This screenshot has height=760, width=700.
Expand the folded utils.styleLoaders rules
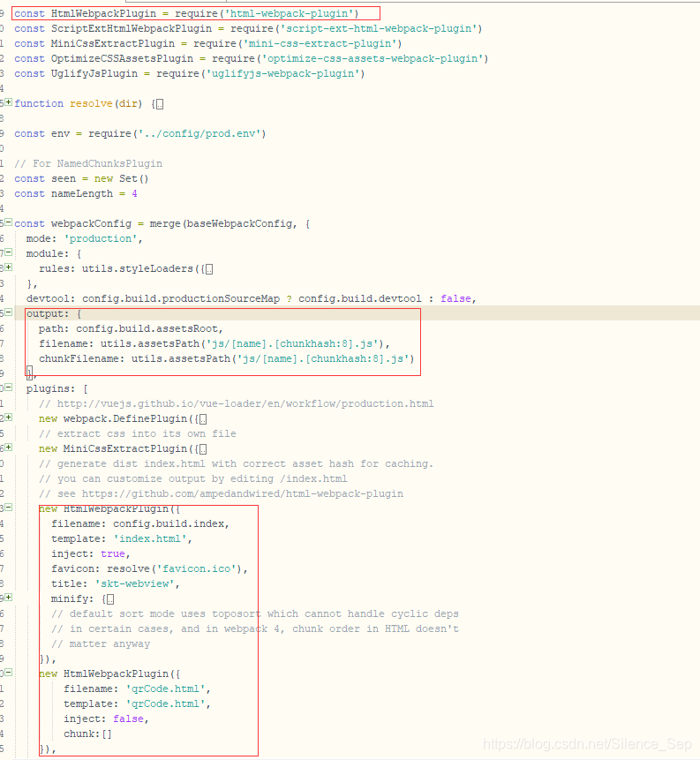[x=8, y=267]
